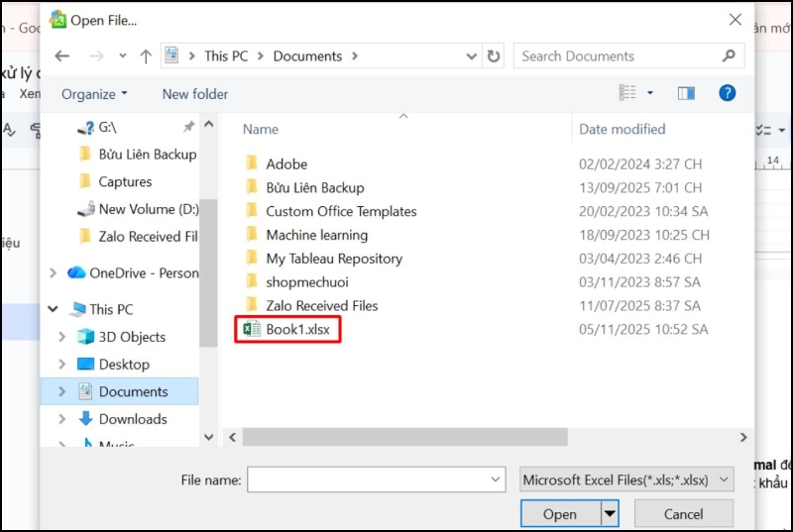793x532 pixels.
Task: Click the forward navigation arrow
Action: click(96, 56)
